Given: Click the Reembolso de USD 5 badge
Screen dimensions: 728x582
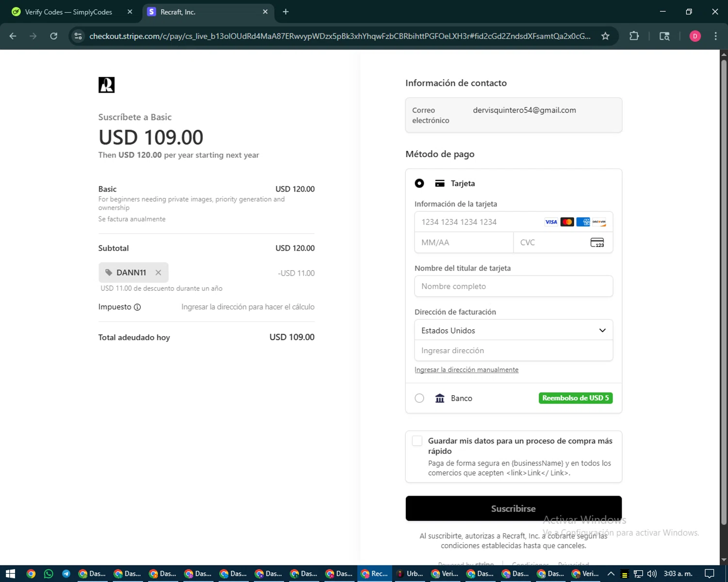Looking at the screenshot, I should [576, 398].
